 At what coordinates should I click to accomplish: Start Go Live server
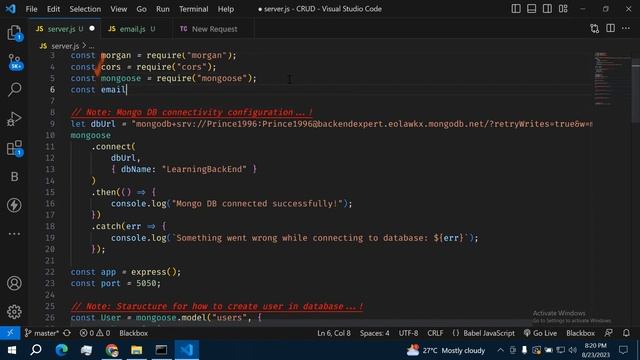(540, 333)
